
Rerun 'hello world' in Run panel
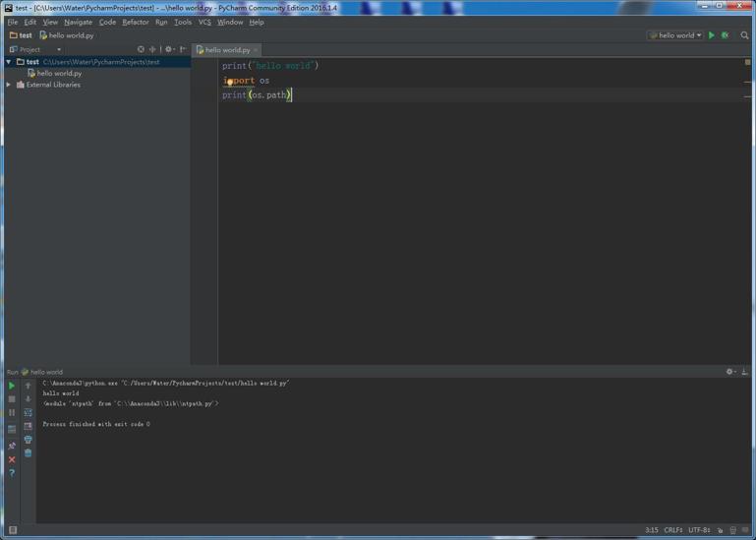(x=12, y=386)
